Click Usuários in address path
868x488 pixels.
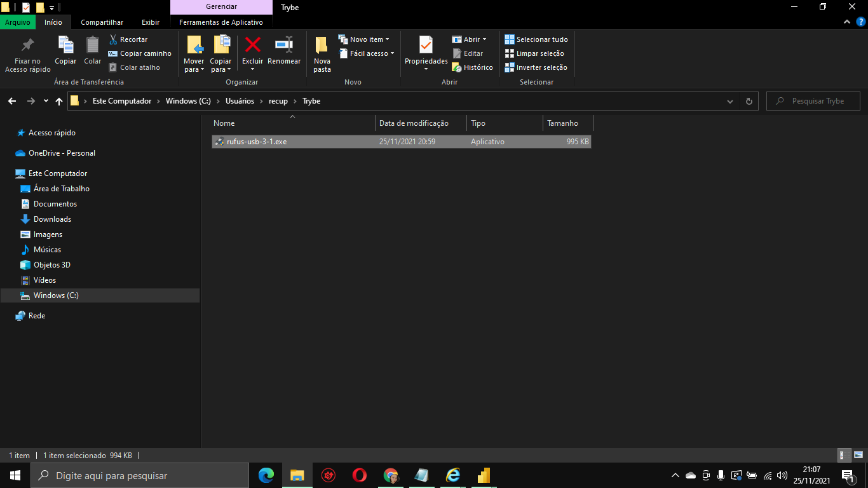click(x=240, y=101)
